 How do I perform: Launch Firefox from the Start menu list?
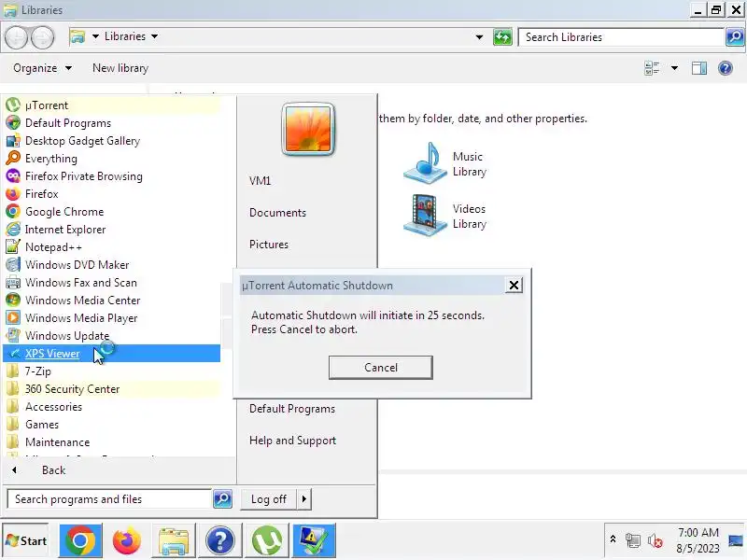pos(112,194)
